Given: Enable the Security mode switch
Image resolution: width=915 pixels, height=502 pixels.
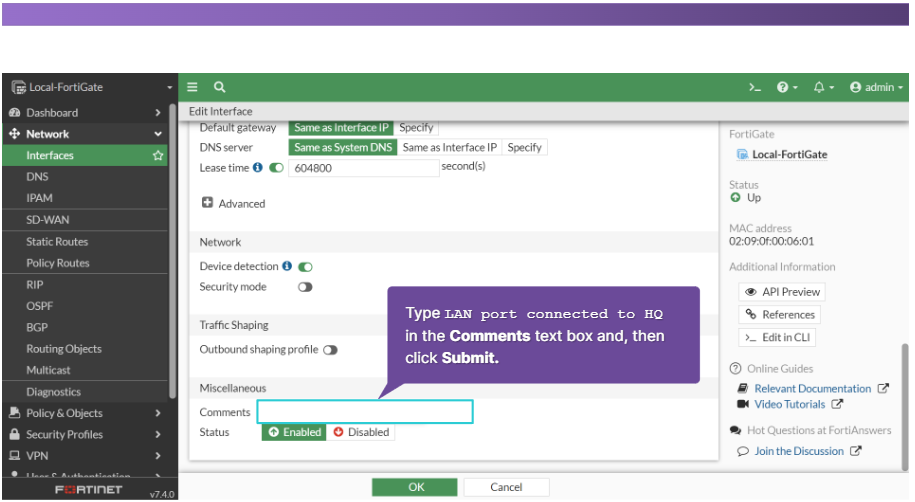Looking at the screenshot, I should pos(305,287).
